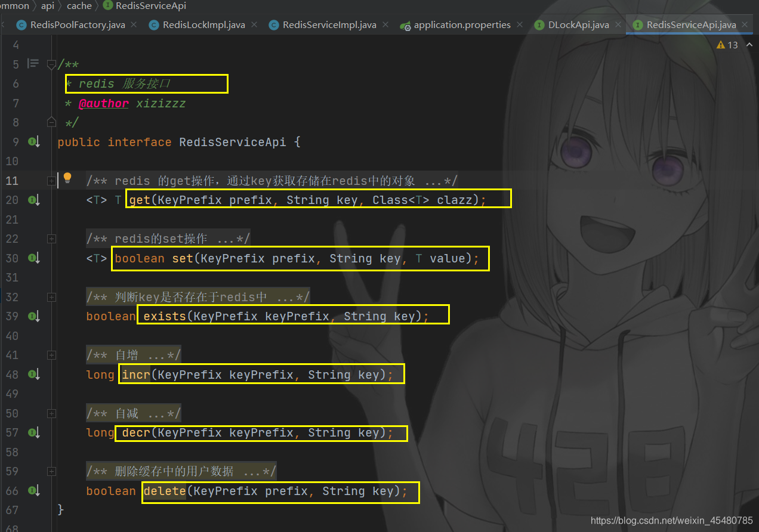The height and width of the screenshot is (532, 759).
Task: Click the intention light bulb on line 11
Action: [x=67, y=178]
